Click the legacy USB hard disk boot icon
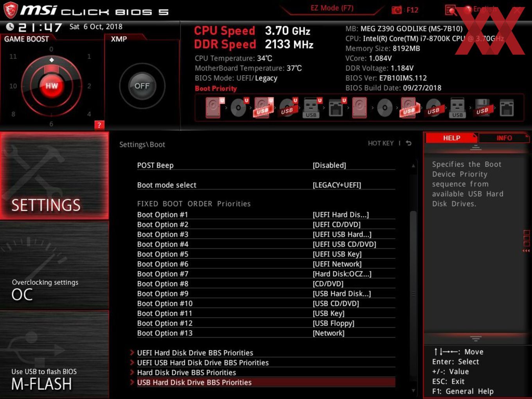 409,108
